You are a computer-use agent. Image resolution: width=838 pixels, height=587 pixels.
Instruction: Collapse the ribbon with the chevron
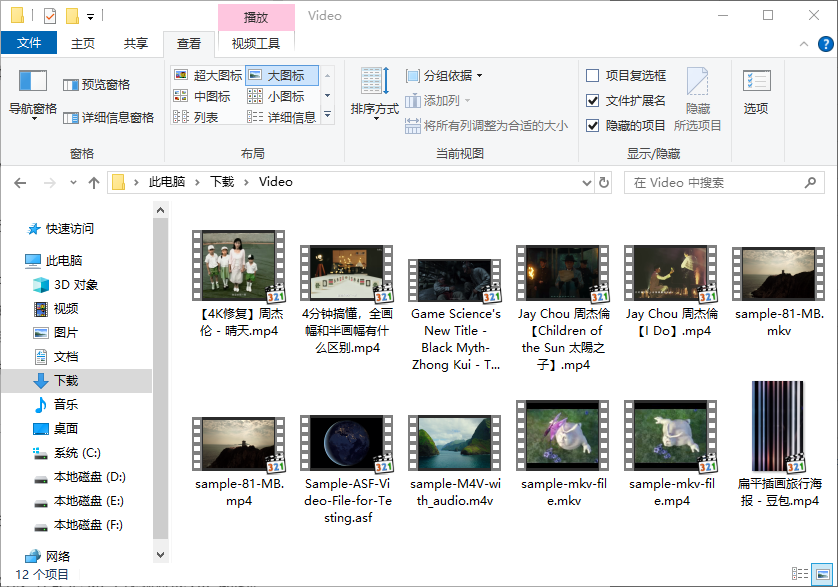point(804,44)
